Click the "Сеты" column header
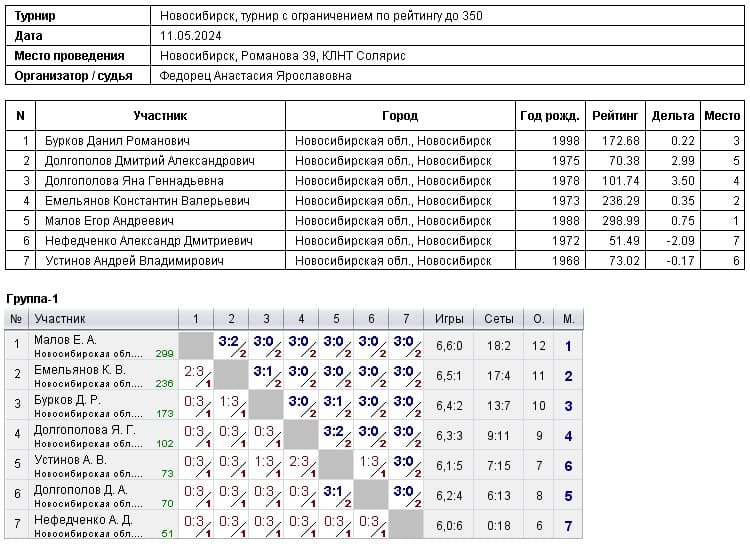Image resolution: width=750 pixels, height=544 pixels. [499, 319]
